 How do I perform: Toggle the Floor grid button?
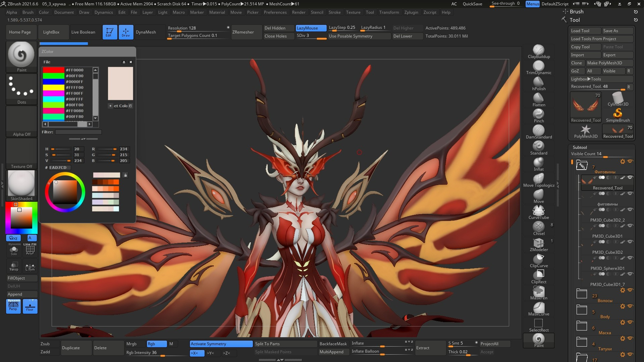tap(30, 306)
